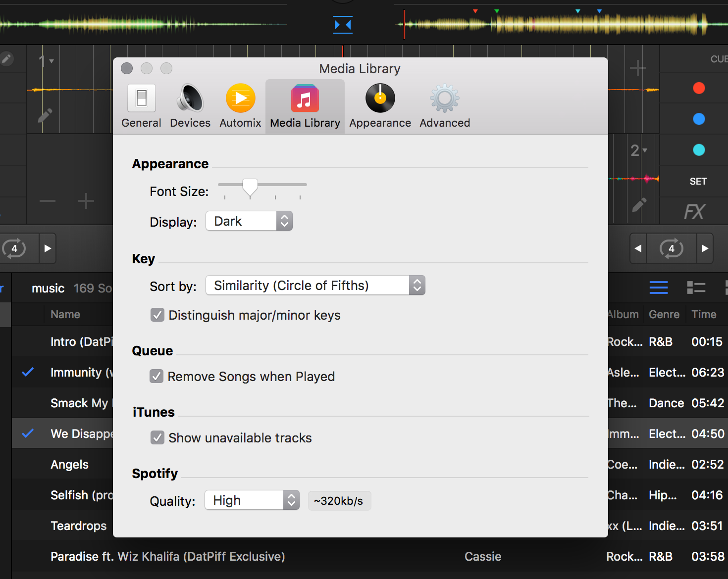Viewport: 728px width, 579px height.
Task: Switch library to detailed list view
Action: (x=696, y=288)
